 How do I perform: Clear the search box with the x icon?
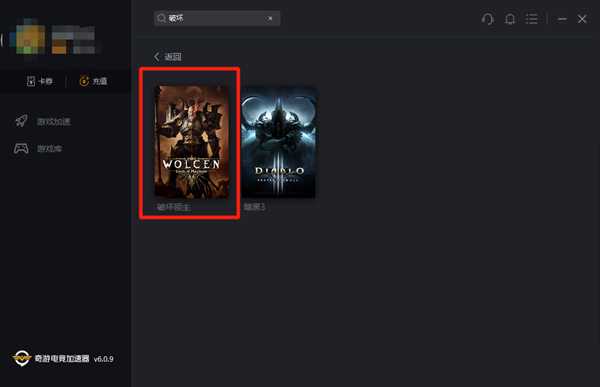[270, 18]
